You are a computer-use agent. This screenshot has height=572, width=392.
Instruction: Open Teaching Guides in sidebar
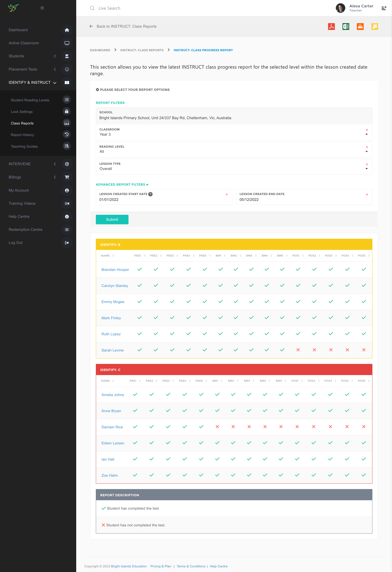coord(24,146)
